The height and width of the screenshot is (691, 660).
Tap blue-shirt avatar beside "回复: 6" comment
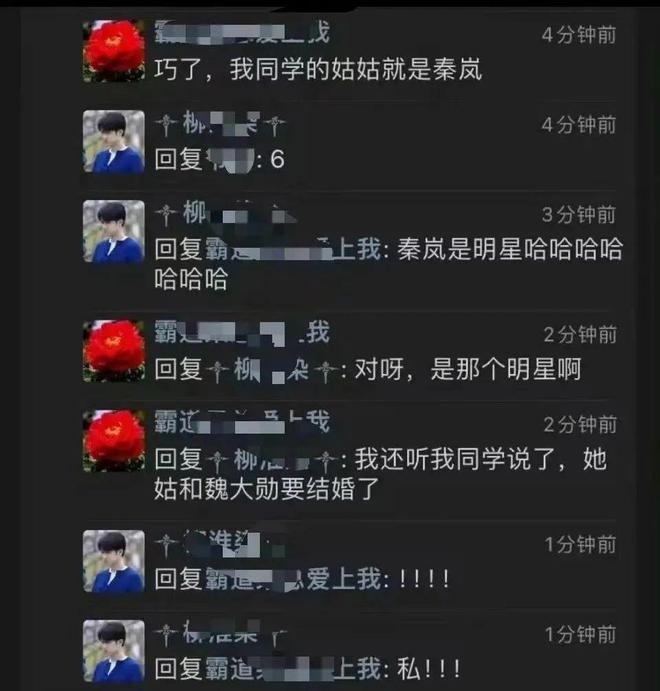click(114, 141)
